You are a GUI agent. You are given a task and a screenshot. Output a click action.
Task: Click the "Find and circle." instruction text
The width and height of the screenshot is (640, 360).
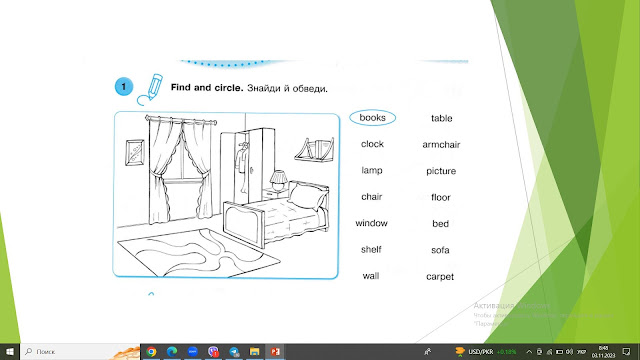click(207, 87)
